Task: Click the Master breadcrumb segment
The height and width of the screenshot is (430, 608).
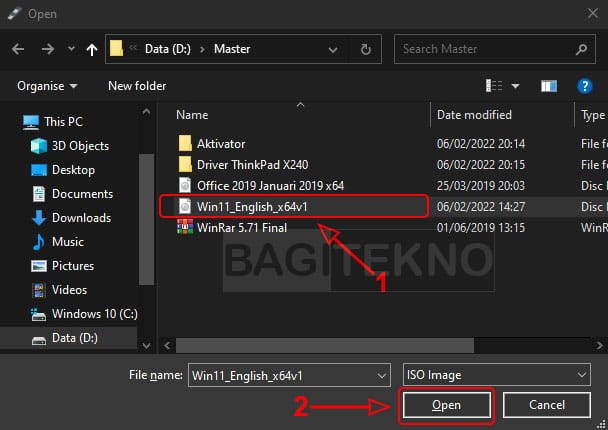Action: [x=232, y=49]
